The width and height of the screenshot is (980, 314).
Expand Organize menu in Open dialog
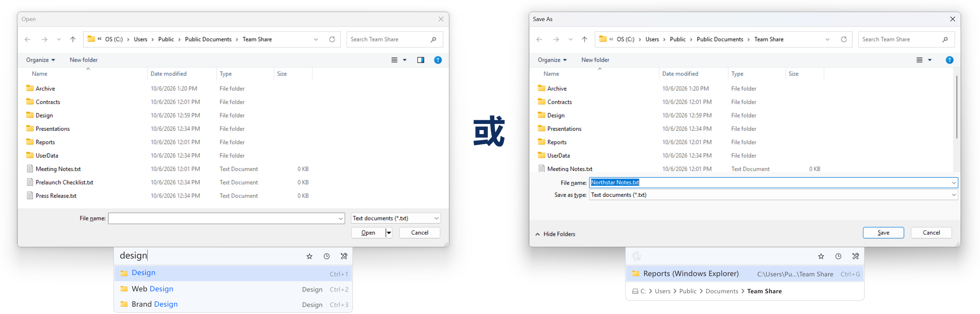pos(40,60)
